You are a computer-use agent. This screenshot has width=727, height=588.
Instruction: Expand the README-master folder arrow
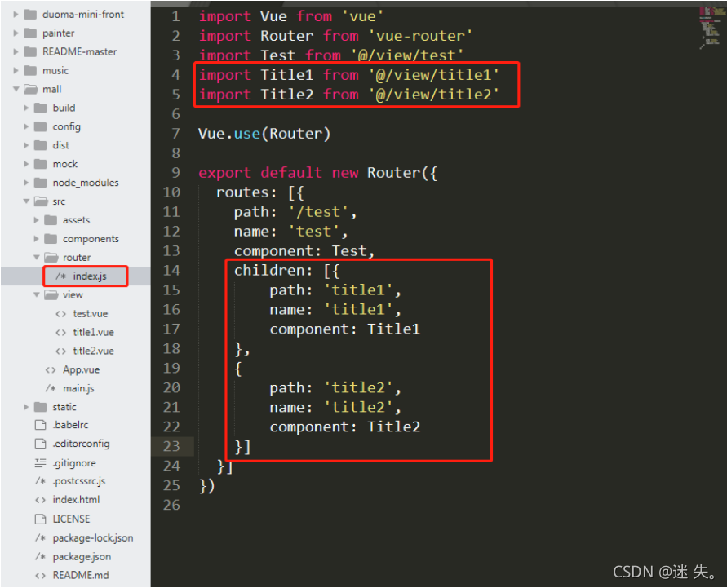16,52
